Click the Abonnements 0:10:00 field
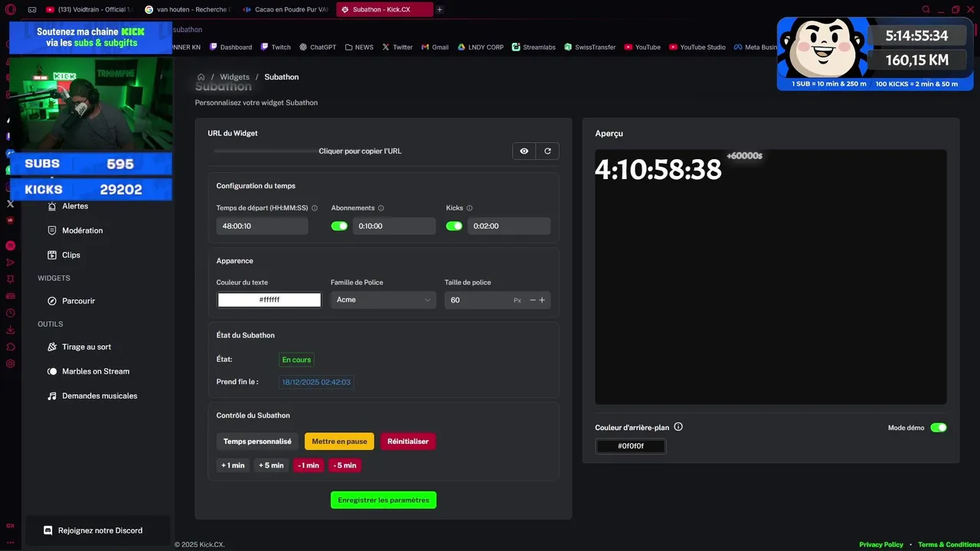Screen dimensions: 980x551 (x=394, y=227)
